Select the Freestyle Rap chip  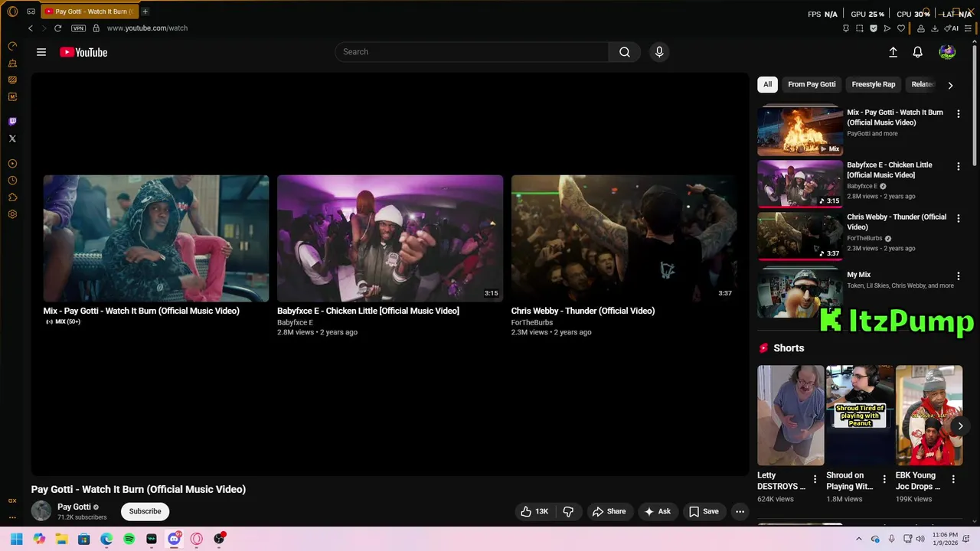click(874, 84)
